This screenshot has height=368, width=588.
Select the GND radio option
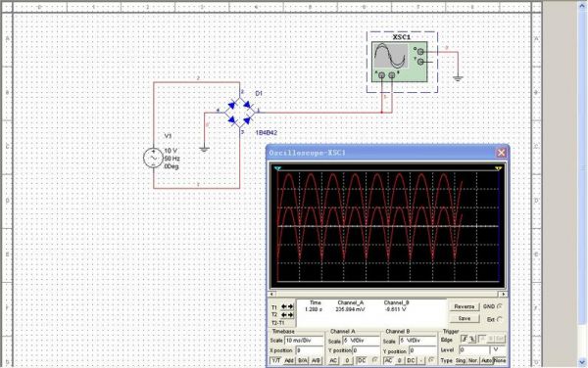click(x=499, y=306)
